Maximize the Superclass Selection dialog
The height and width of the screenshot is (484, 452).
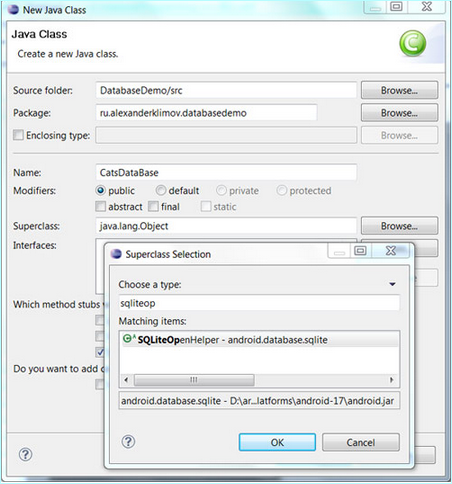click(x=360, y=251)
